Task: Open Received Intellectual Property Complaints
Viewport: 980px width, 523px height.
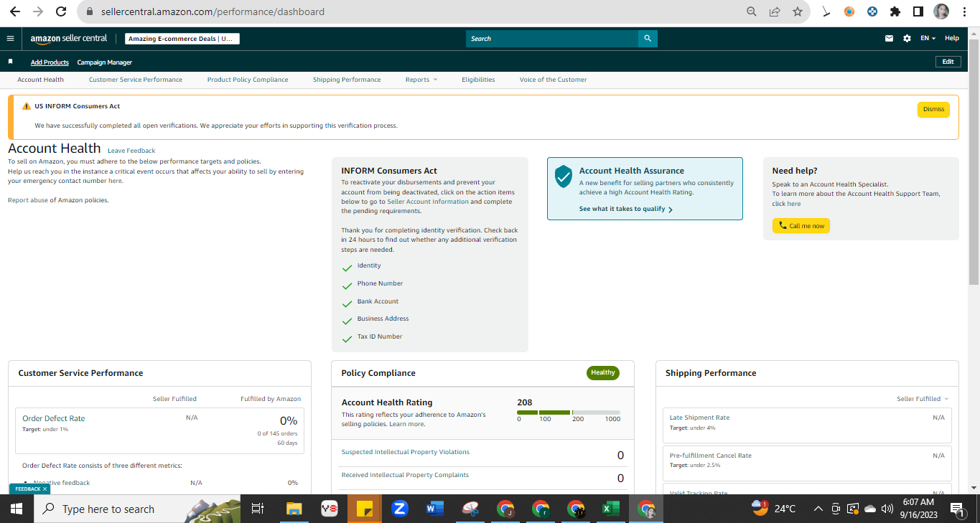Action: pyautogui.click(x=405, y=475)
